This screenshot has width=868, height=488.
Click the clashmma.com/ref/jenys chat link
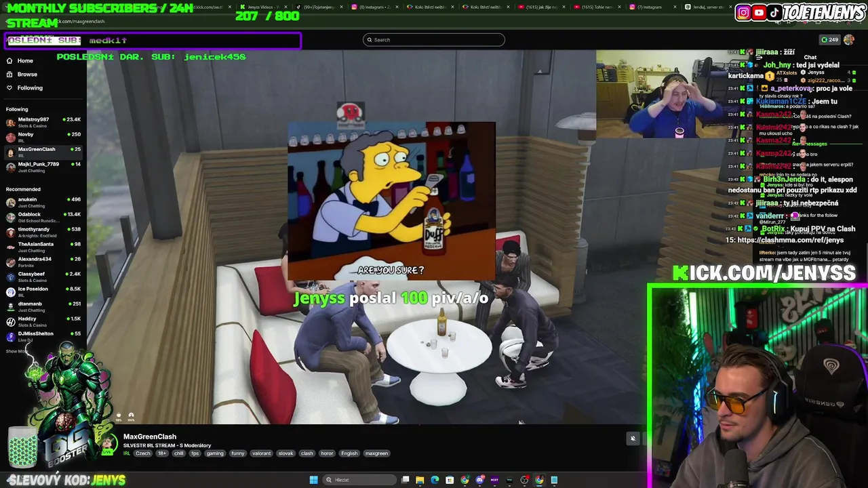[790, 241]
